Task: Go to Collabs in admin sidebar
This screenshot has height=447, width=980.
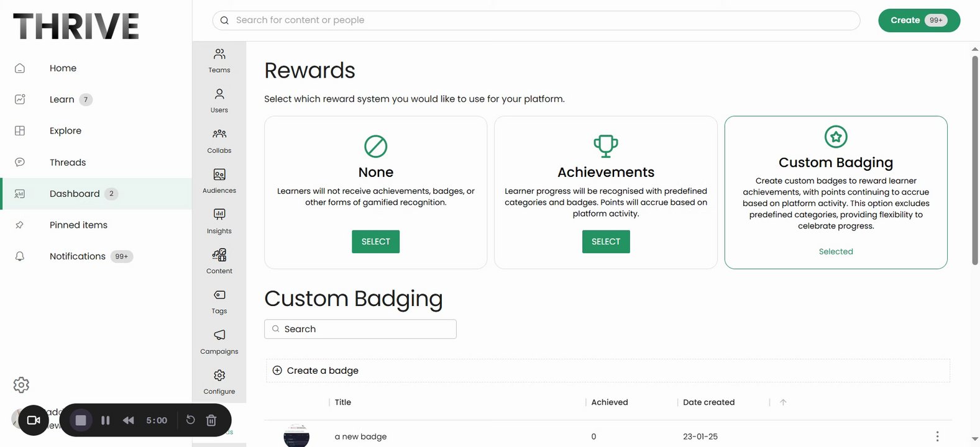Action: tap(219, 140)
